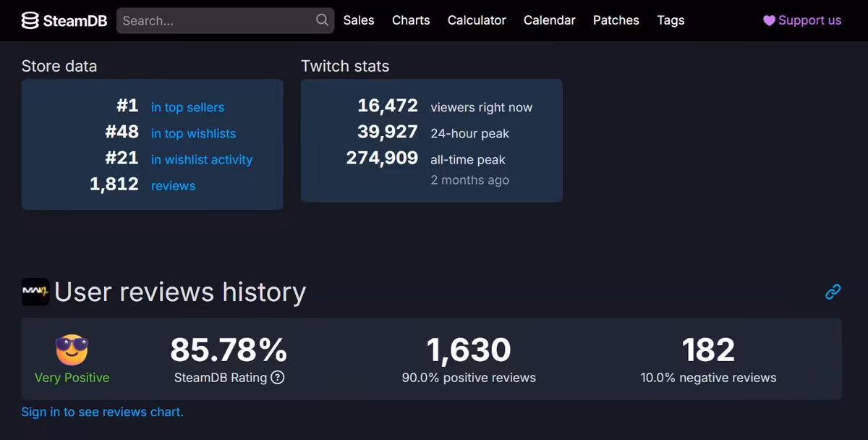Open the 'in wishlist activity' link
Viewport: 868px width, 440px height.
[202, 159]
